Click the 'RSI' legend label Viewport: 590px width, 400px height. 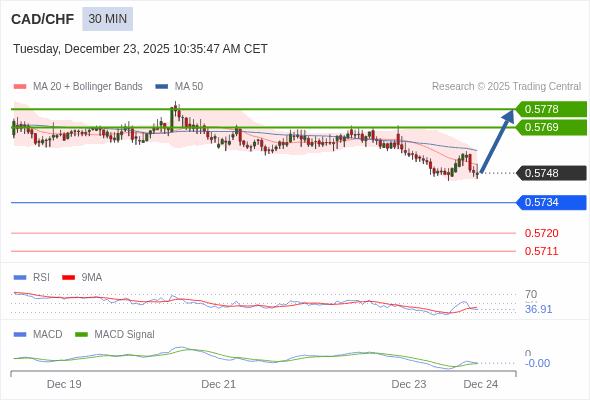coord(41,278)
